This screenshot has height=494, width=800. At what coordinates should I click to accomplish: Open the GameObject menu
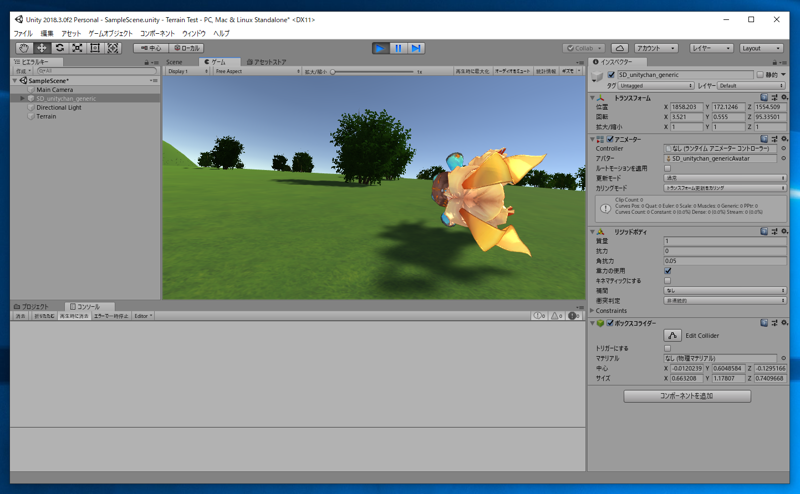tap(110, 34)
